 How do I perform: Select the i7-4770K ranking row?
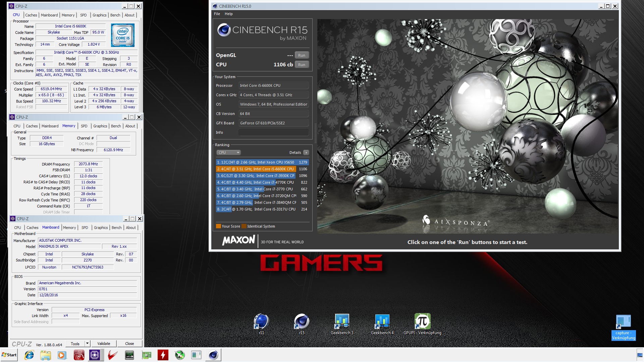tap(262, 182)
